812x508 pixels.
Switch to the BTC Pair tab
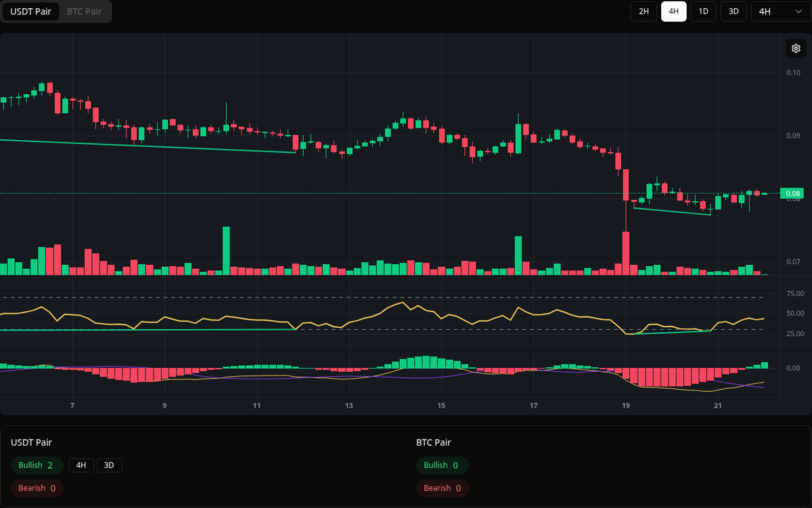click(84, 12)
